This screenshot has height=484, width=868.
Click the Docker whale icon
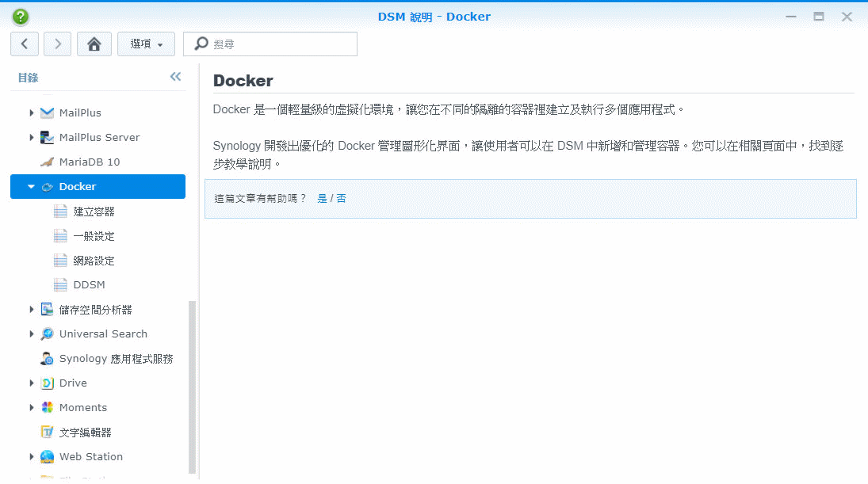click(47, 187)
